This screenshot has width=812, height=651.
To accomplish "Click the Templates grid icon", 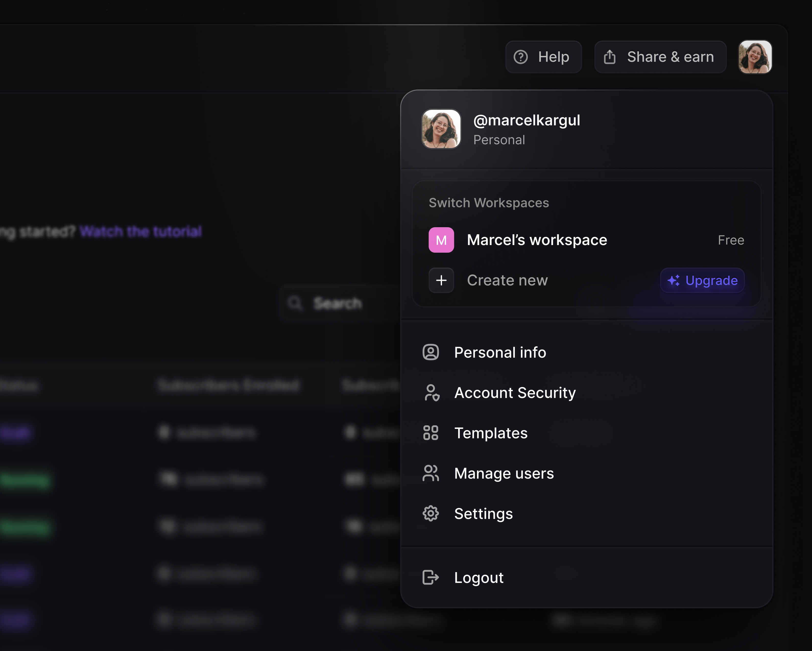I will pos(431,433).
